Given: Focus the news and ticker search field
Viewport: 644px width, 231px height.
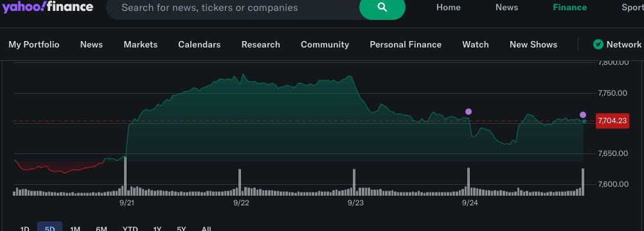Looking at the screenshot, I should click(x=233, y=8).
